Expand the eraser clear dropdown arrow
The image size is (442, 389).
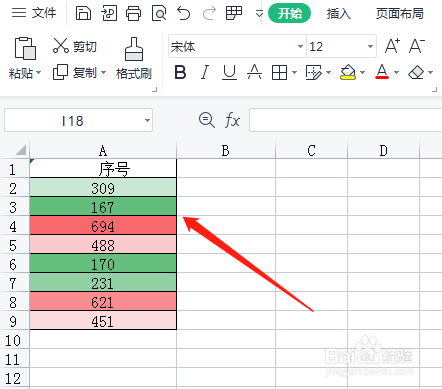pos(430,72)
